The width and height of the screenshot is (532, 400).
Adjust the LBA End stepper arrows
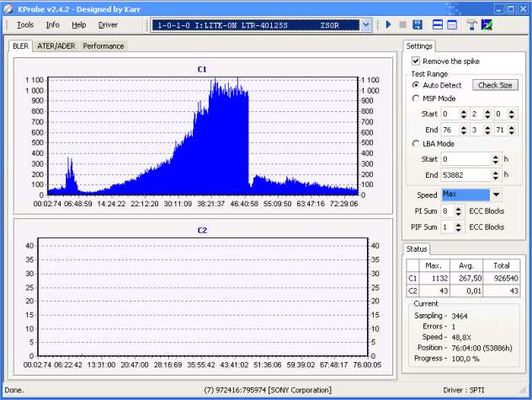(x=495, y=175)
